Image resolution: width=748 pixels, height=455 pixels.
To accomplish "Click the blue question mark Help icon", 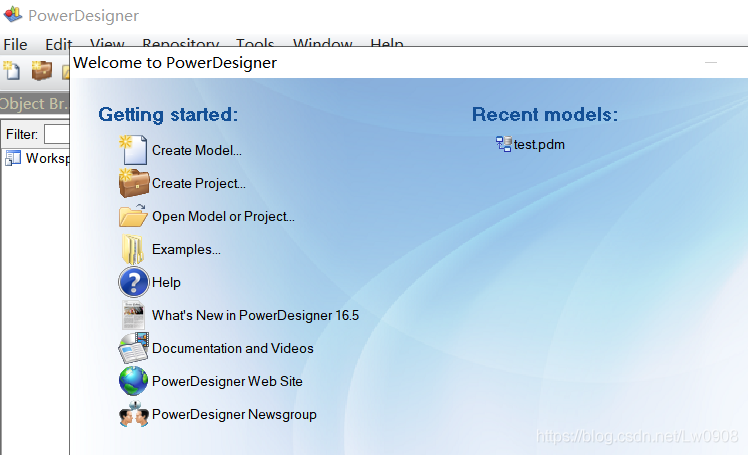I will [134, 282].
